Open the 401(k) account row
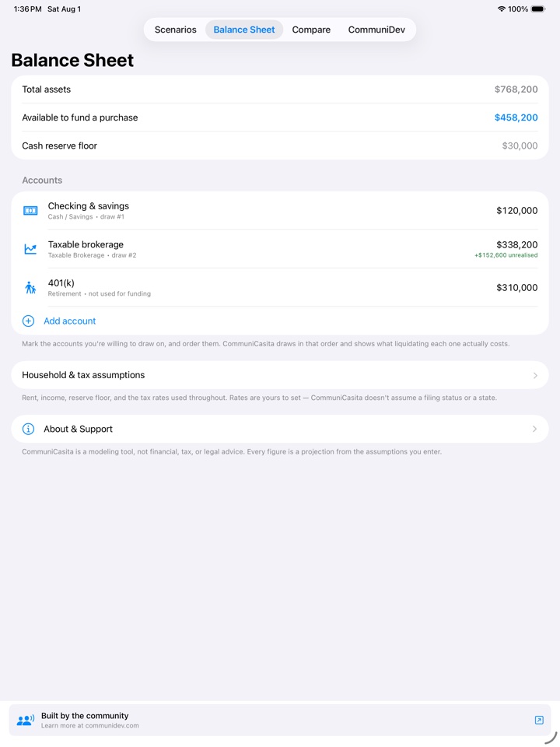The width and height of the screenshot is (560, 747). pos(280,287)
